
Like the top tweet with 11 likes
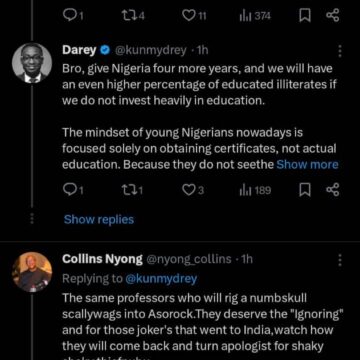click(194, 16)
